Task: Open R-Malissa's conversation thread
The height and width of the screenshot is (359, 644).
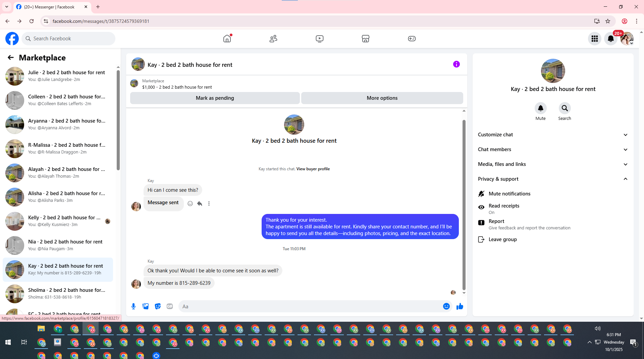Action: click(x=58, y=149)
